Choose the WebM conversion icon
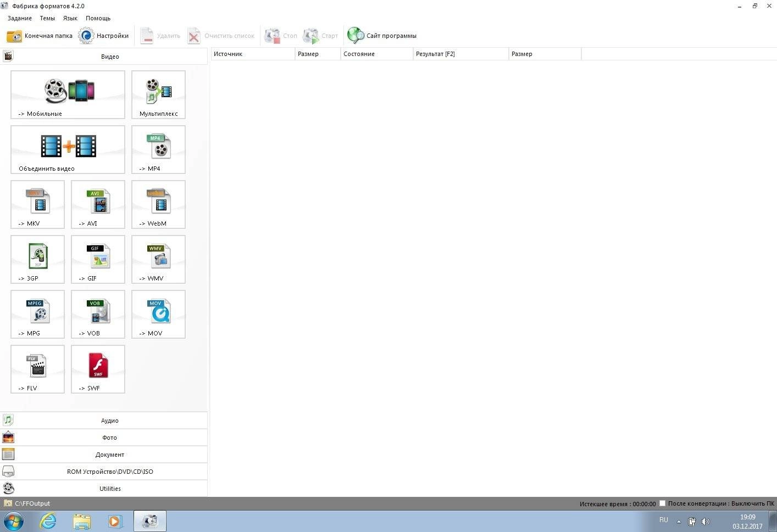The width and height of the screenshot is (777, 532). [158, 204]
